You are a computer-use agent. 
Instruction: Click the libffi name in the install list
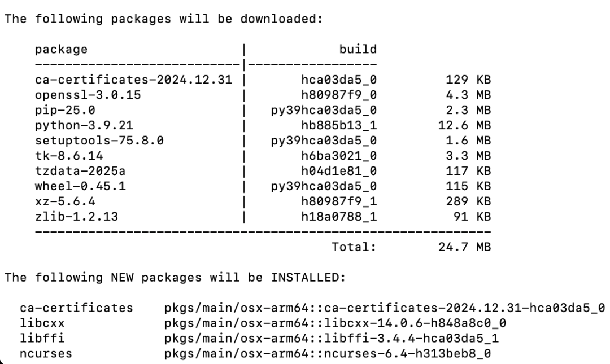click(42, 338)
